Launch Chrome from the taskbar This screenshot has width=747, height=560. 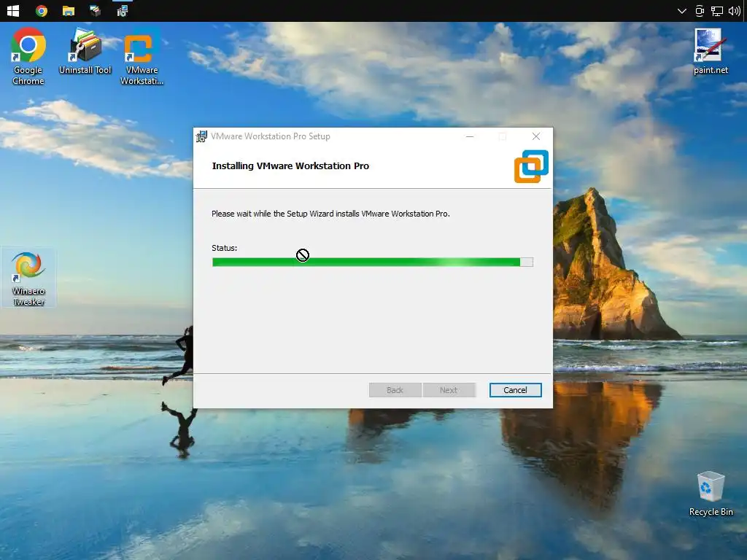(42, 10)
